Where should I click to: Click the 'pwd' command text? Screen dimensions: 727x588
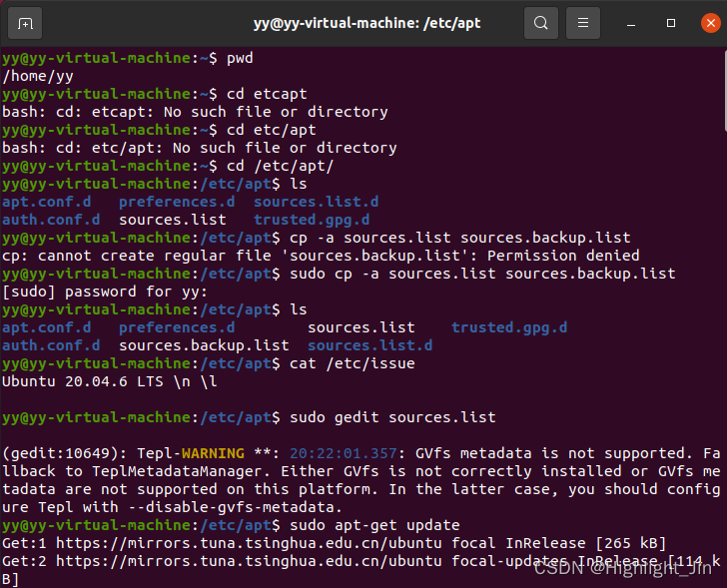tap(240, 58)
